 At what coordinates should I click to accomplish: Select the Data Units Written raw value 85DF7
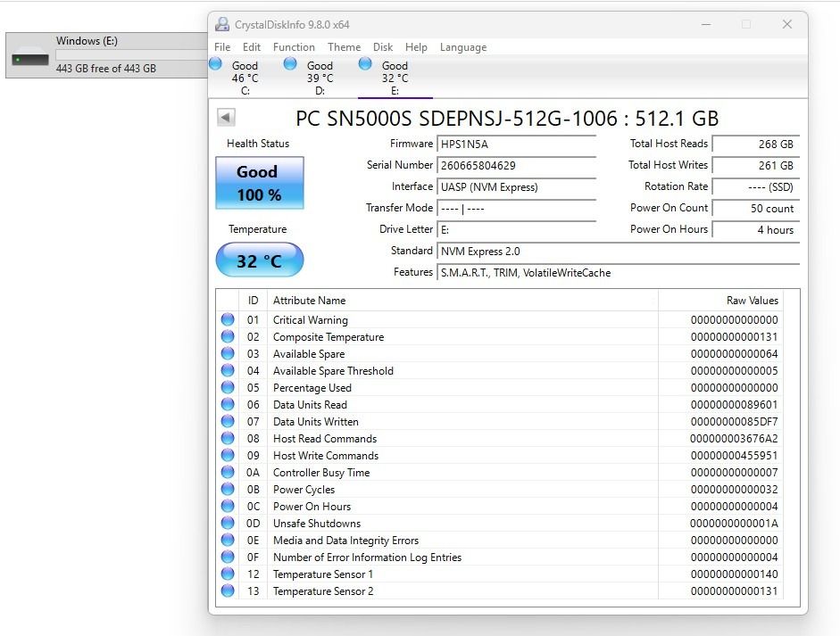(734, 421)
